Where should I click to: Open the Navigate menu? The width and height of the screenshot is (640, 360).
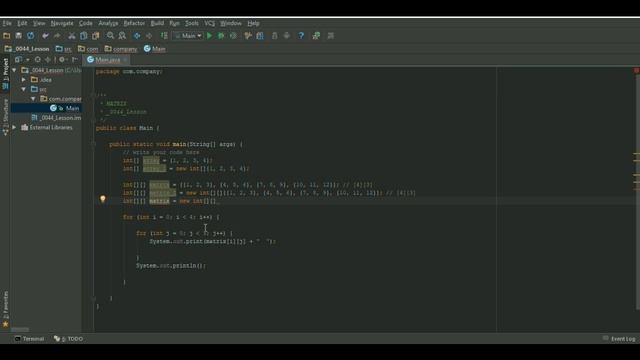(62, 23)
